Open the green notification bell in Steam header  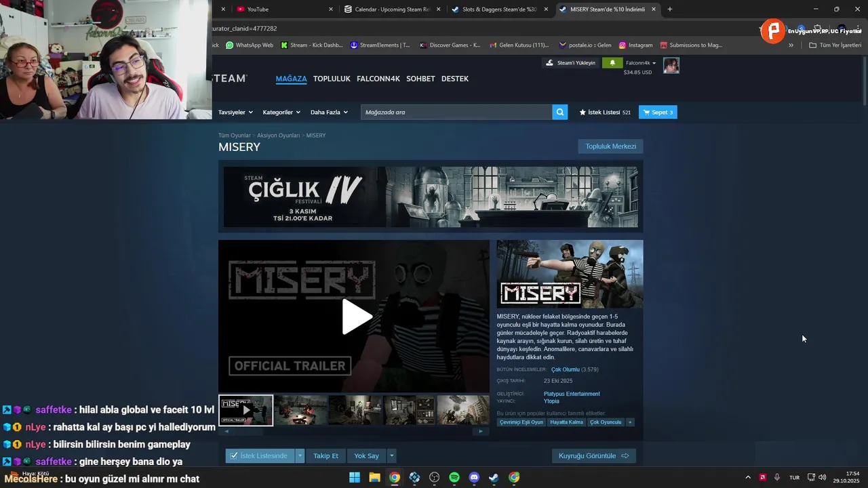click(x=612, y=63)
